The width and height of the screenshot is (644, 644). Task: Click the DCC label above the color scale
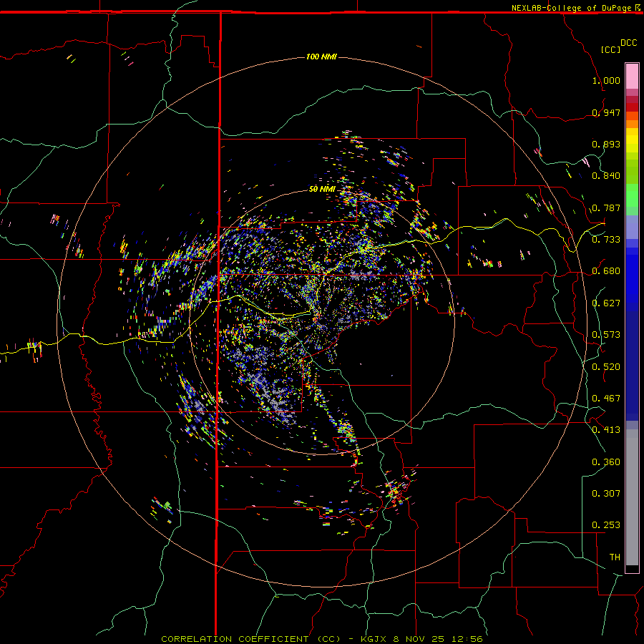pos(628,43)
